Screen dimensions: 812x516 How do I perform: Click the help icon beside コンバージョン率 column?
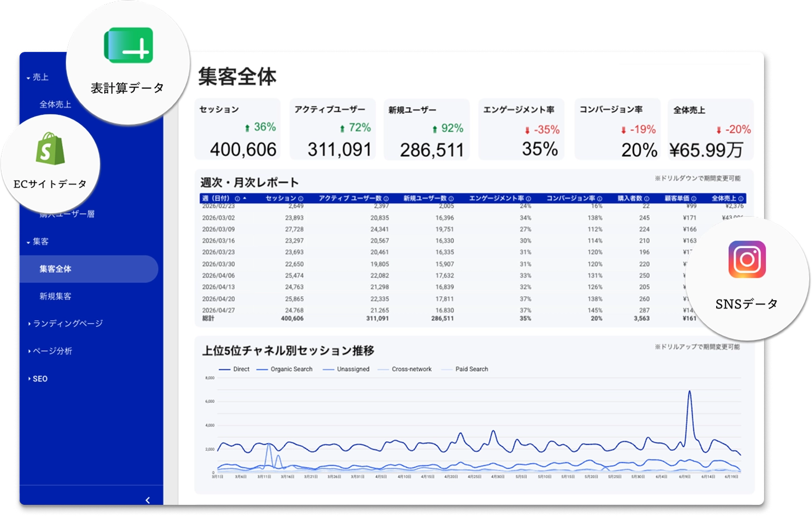[600, 199]
